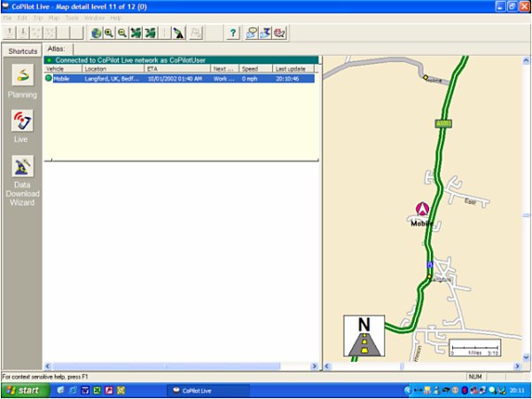Open the Edit menu

click(22, 18)
